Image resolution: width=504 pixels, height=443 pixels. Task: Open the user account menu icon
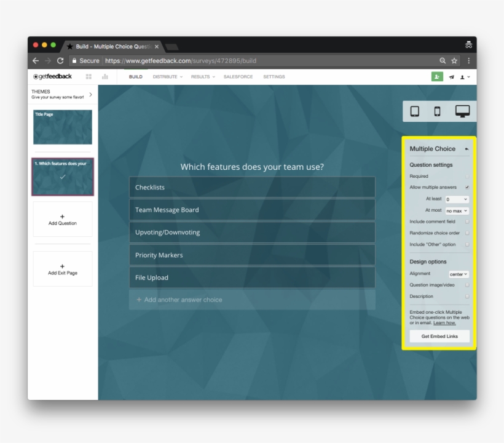point(465,77)
